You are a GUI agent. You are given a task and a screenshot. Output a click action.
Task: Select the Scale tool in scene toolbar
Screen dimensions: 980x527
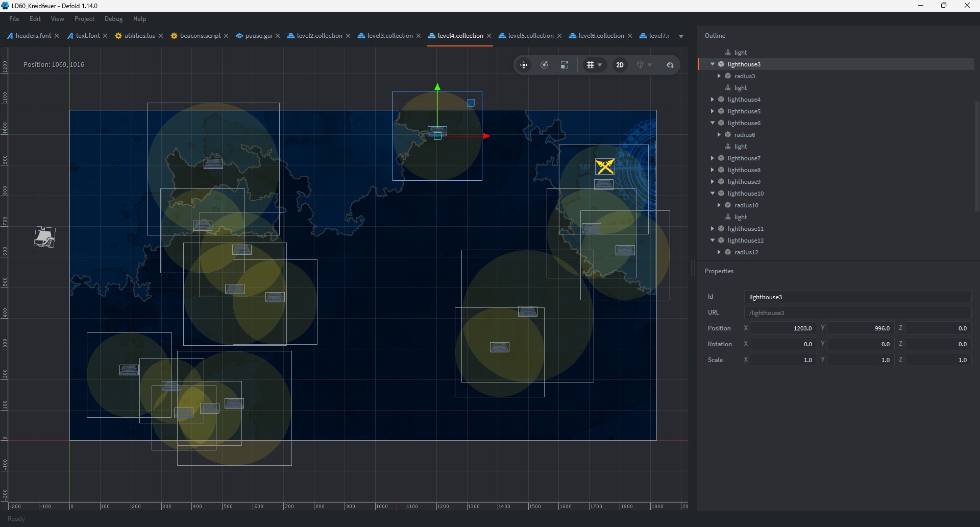tap(565, 65)
